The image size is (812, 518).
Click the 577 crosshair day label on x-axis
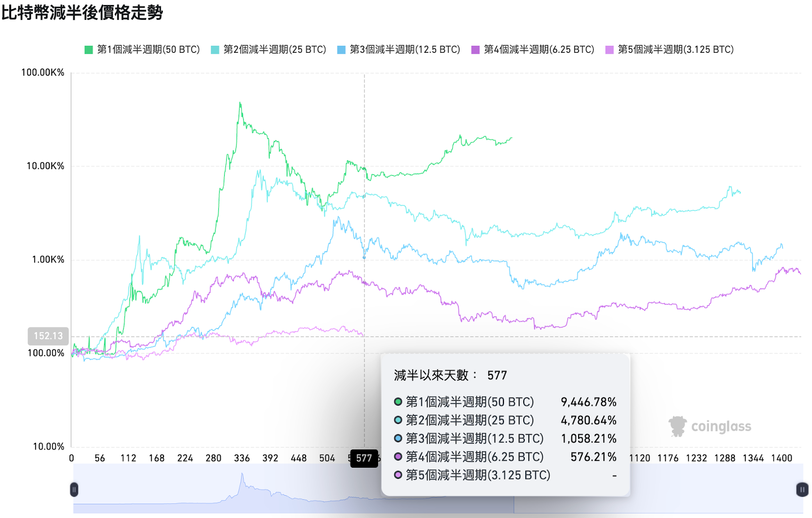[x=364, y=458]
